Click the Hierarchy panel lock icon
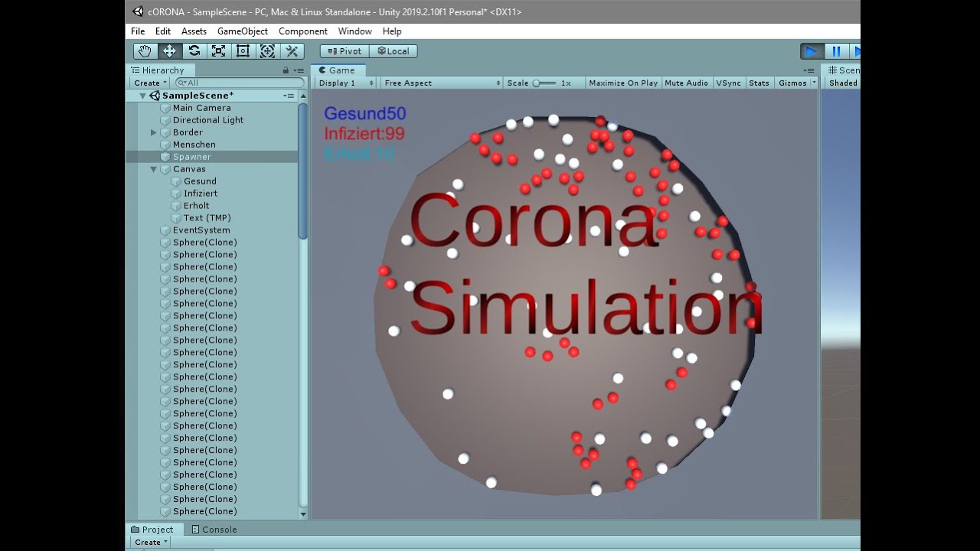Screen dimensions: 980x551 (286, 70)
